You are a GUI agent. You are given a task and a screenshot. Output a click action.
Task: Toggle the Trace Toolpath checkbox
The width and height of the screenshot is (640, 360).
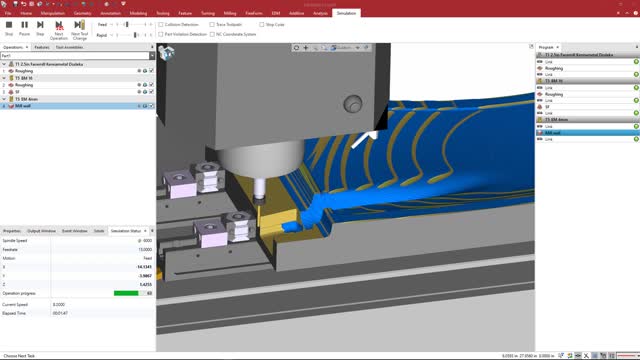point(212,24)
